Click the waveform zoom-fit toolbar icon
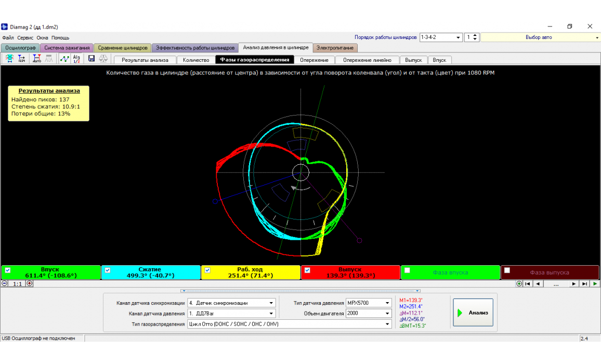Image resolution: width=601 pixels, height=364 pixels. (x=9, y=59)
